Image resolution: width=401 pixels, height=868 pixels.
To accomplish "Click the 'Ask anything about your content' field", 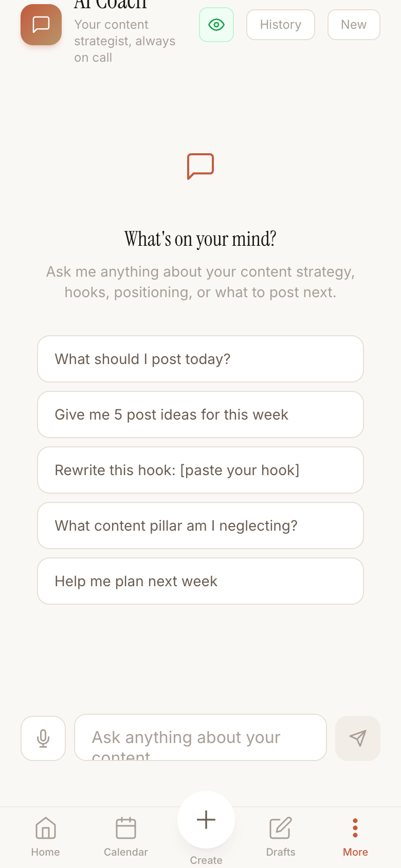I will pyautogui.click(x=200, y=737).
